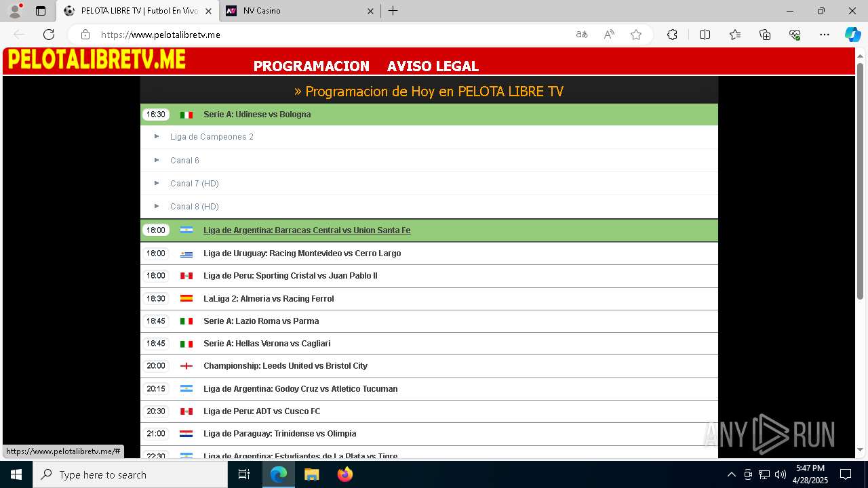Expand Sporting Cristal vs Juan Pablo II
Viewport: 868px width, 488px height.
[x=429, y=276]
